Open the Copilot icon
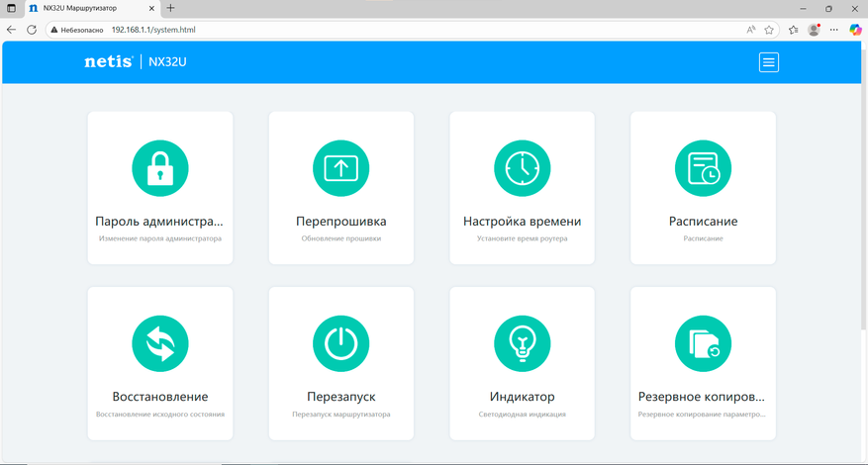This screenshot has width=868, height=465. pyautogui.click(x=856, y=30)
